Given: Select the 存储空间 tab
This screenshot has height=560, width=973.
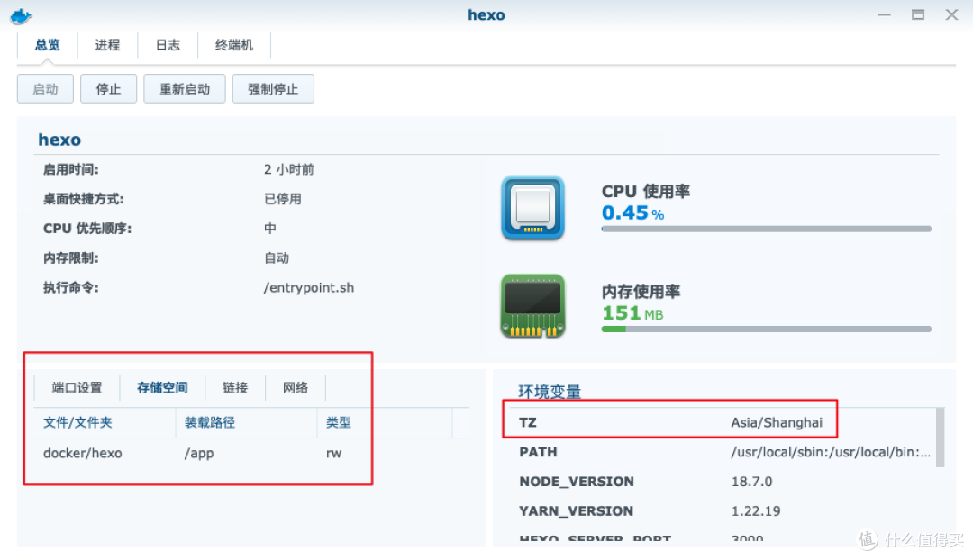Looking at the screenshot, I should point(161,387).
